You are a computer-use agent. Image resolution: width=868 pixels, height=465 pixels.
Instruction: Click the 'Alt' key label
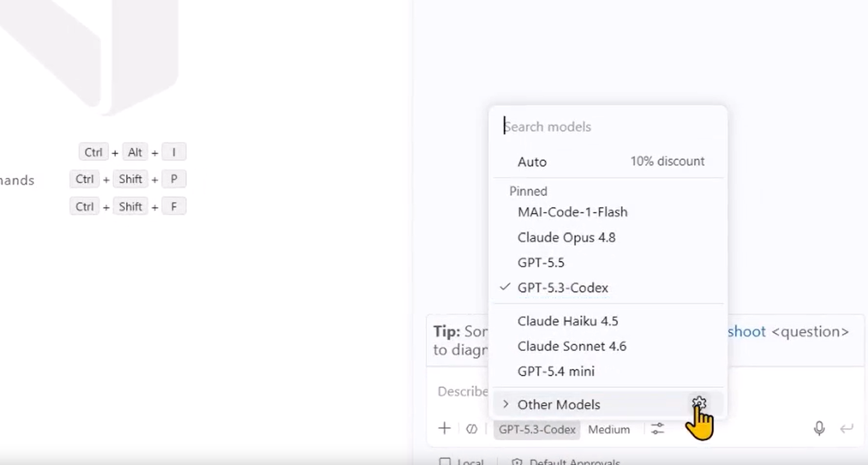135,152
